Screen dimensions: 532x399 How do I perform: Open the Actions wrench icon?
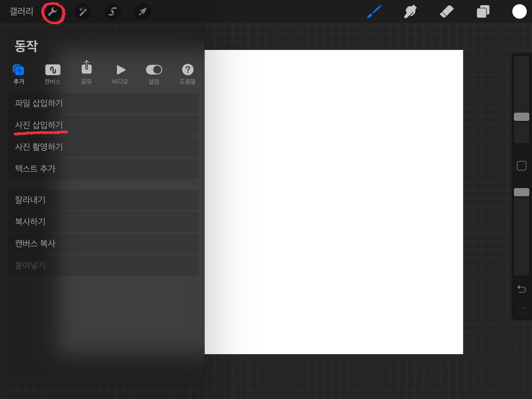coord(53,12)
